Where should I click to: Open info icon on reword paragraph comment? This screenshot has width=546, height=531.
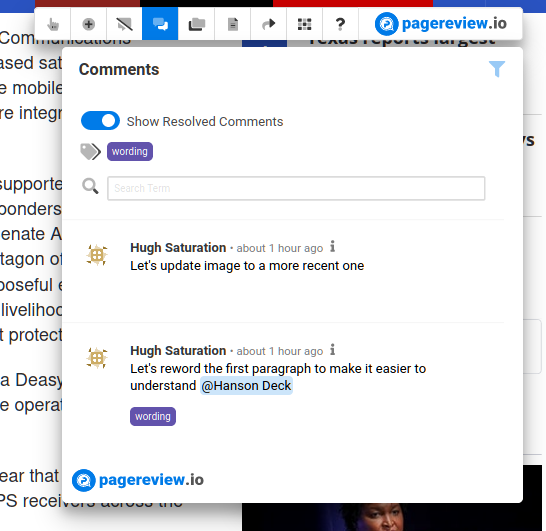pyautogui.click(x=333, y=350)
